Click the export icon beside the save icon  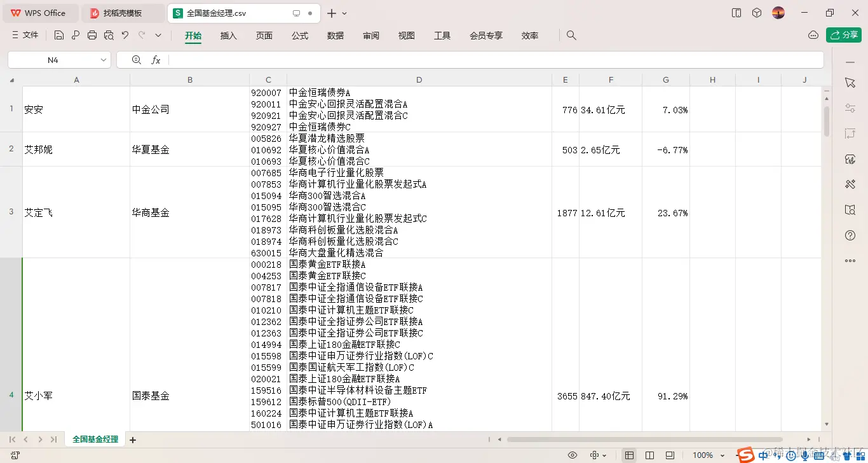click(76, 36)
